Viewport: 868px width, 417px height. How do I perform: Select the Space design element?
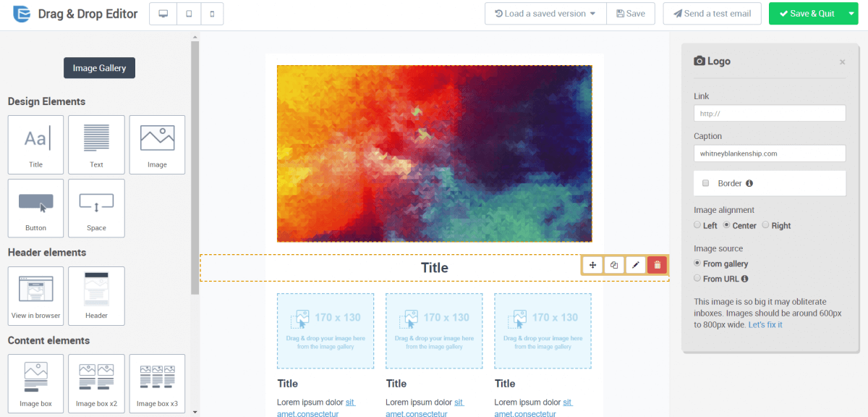pyautogui.click(x=96, y=208)
